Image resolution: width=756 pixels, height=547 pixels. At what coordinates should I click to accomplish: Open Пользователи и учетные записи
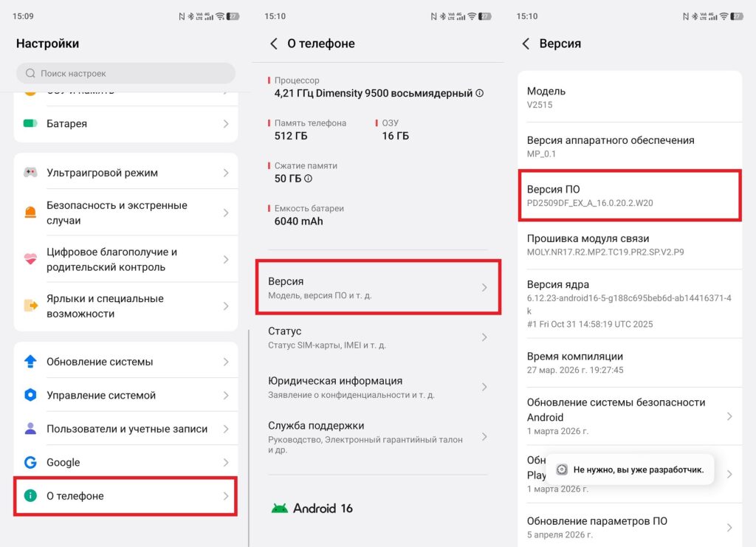tap(126, 428)
